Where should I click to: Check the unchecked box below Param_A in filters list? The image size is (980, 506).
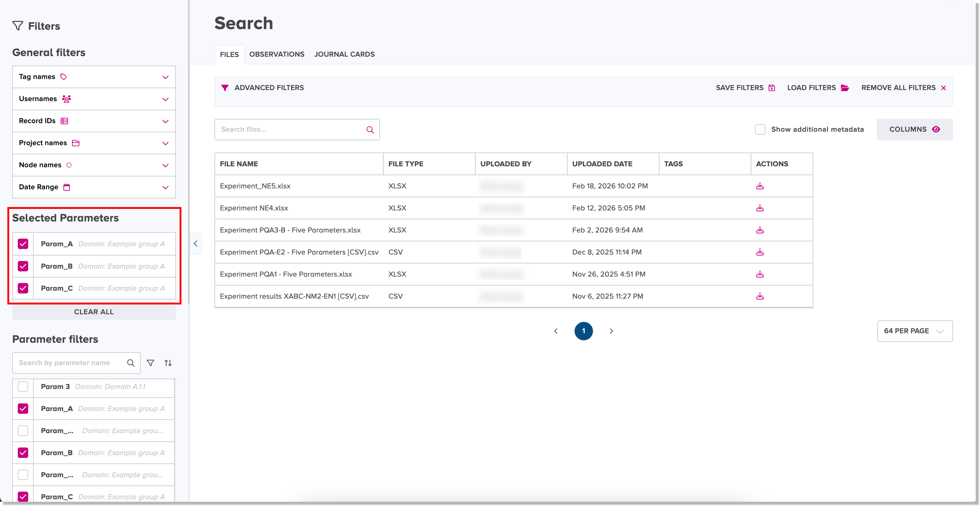(23, 431)
